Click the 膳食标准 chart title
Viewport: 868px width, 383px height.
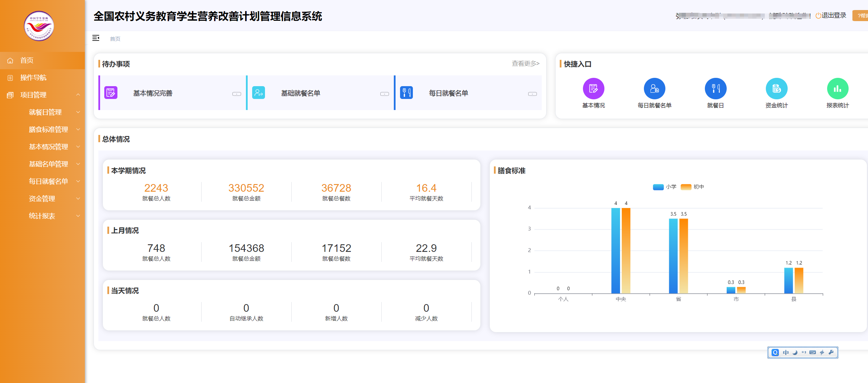point(511,171)
